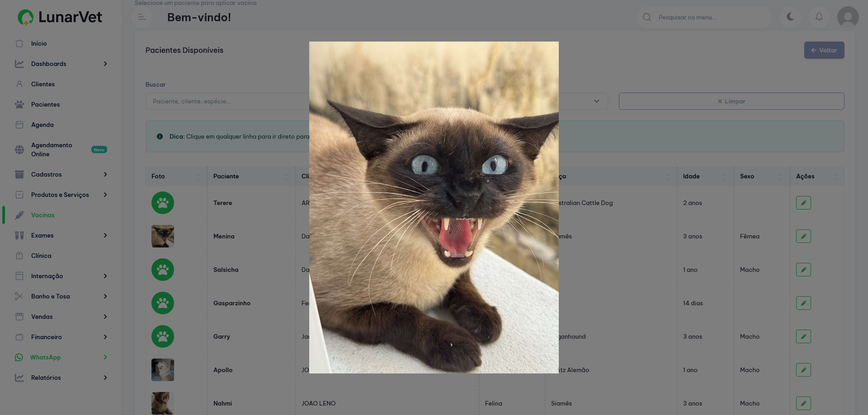
Task: Click the WhatsApp icon in sidebar
Action: (19, 357)
